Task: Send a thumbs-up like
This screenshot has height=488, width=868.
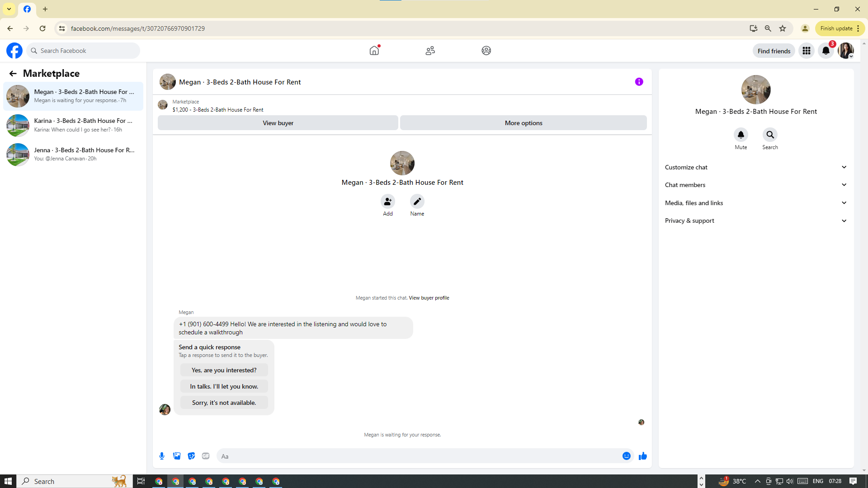Action: point(642,456)
